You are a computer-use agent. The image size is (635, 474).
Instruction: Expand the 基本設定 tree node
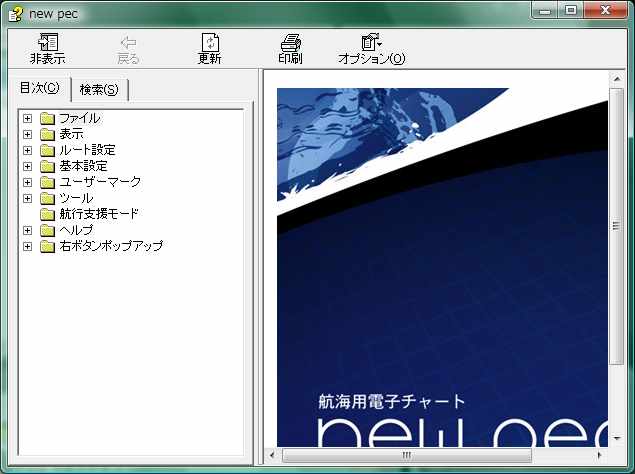pyautogui.click(x=27, y=166)
